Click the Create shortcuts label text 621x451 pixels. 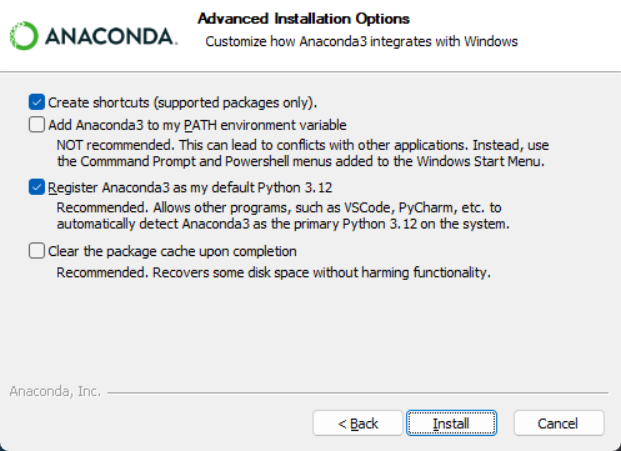pos(183,103)
